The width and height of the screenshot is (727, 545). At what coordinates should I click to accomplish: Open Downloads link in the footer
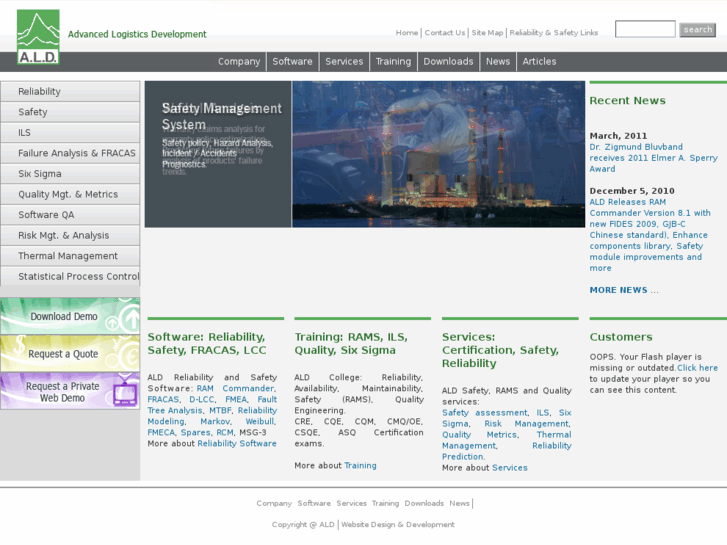click(x=424, y=504)
